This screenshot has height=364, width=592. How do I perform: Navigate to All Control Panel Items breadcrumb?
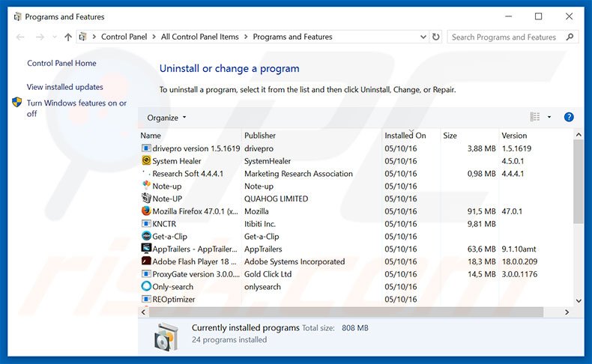pyautogui.click(x=200, y=37)
